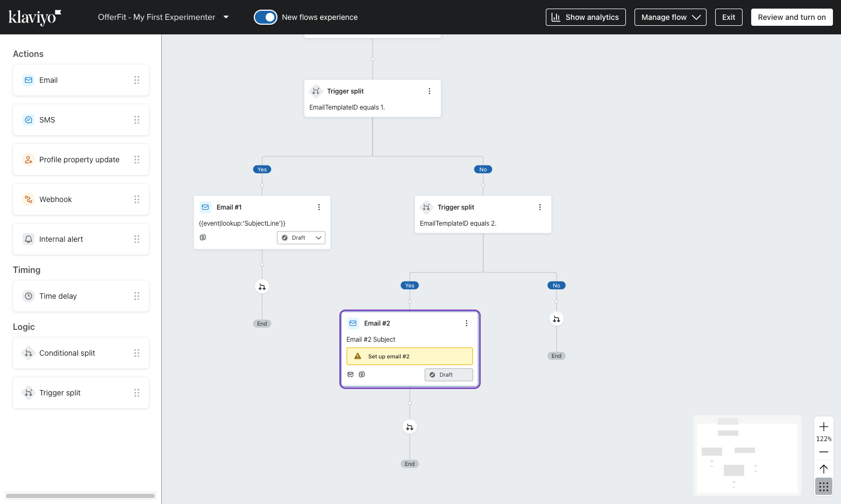Select the Time delay clock icon
The width and height of the screenshot is (841, 504).
pyautogui.click(x=28, y=296)
